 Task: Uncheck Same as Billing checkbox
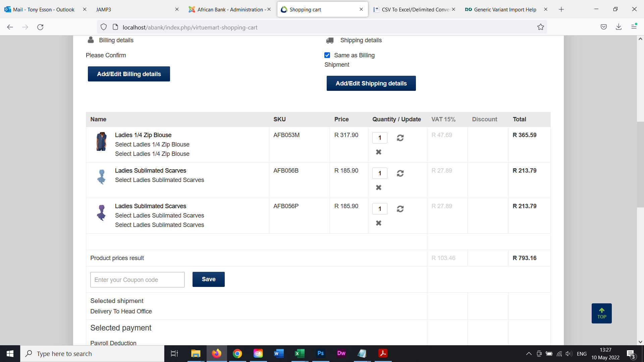click(x=327, y=55)
